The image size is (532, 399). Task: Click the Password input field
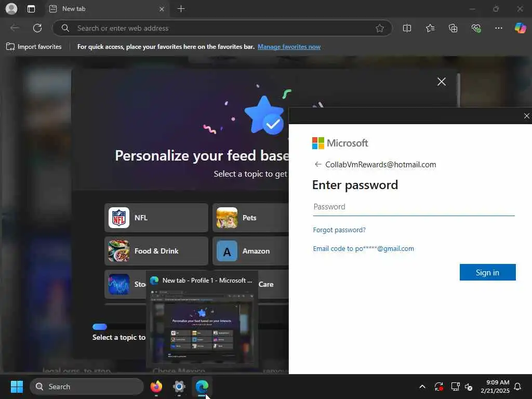click(x=414, y=207)
